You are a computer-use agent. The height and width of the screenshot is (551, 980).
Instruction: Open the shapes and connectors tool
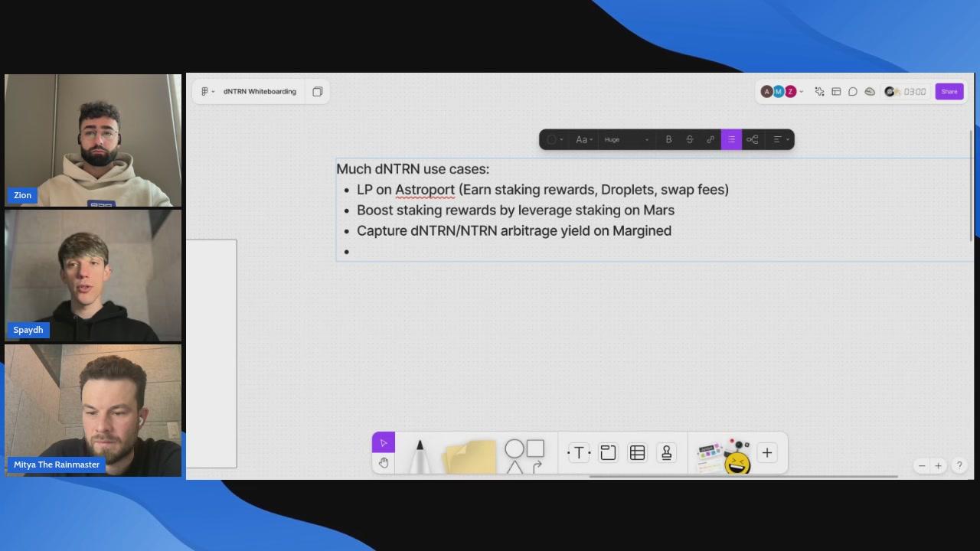pyautogui.click(x=524, y=456)
